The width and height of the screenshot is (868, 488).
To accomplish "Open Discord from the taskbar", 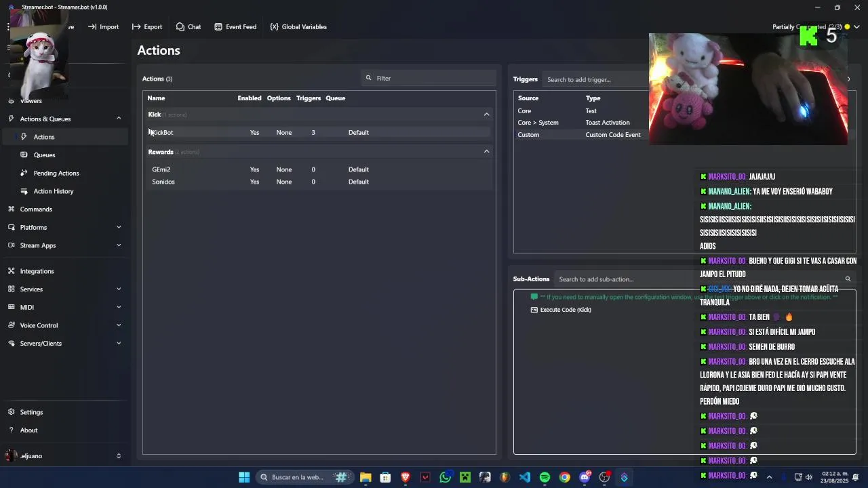I will [585, 477].
